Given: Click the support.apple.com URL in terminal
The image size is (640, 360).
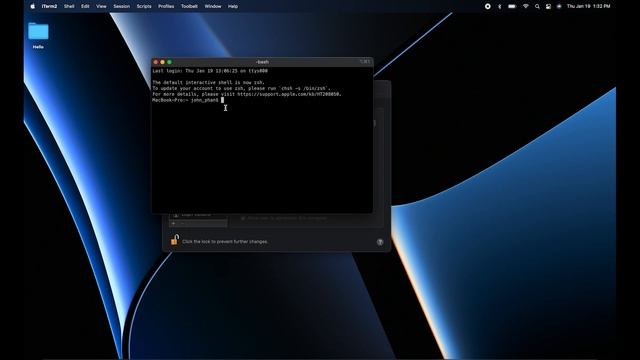Looking at the screenshot, I should [x=289, y=94].
